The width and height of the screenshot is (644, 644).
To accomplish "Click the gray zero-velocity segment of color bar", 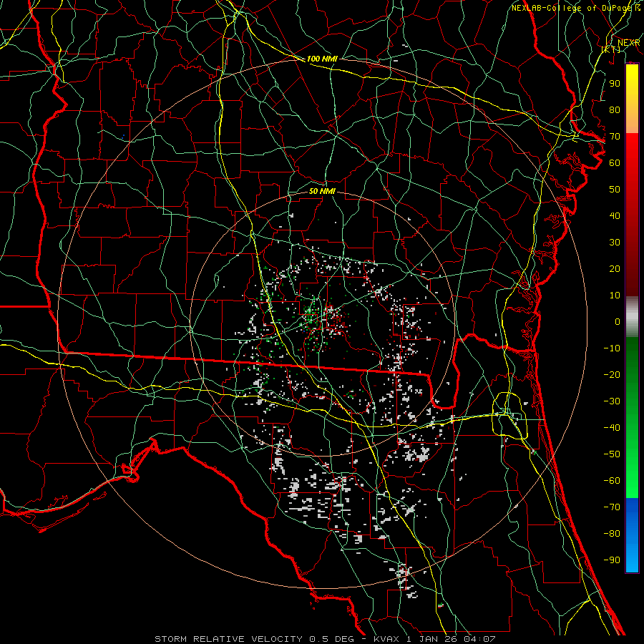I will [x=632, y=317].
